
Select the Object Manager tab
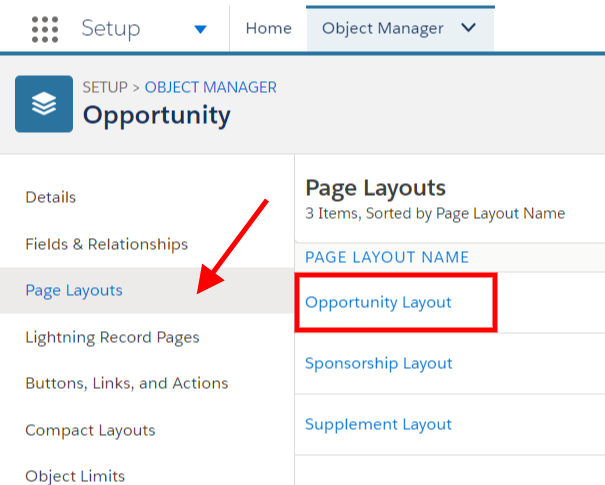(382, 28)
